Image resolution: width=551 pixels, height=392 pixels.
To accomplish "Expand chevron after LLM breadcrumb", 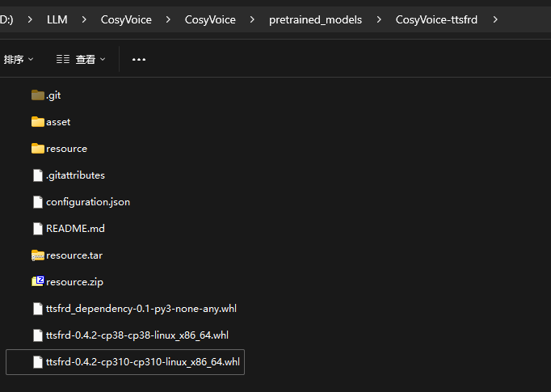I will coord(84,19).
